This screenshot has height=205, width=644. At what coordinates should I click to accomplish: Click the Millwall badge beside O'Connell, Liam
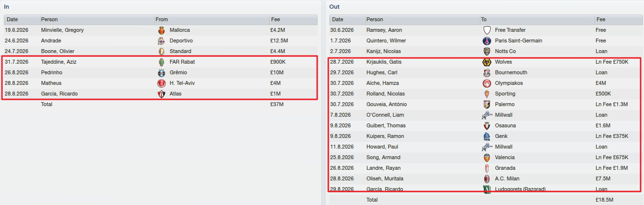click(x=487, y=115)
